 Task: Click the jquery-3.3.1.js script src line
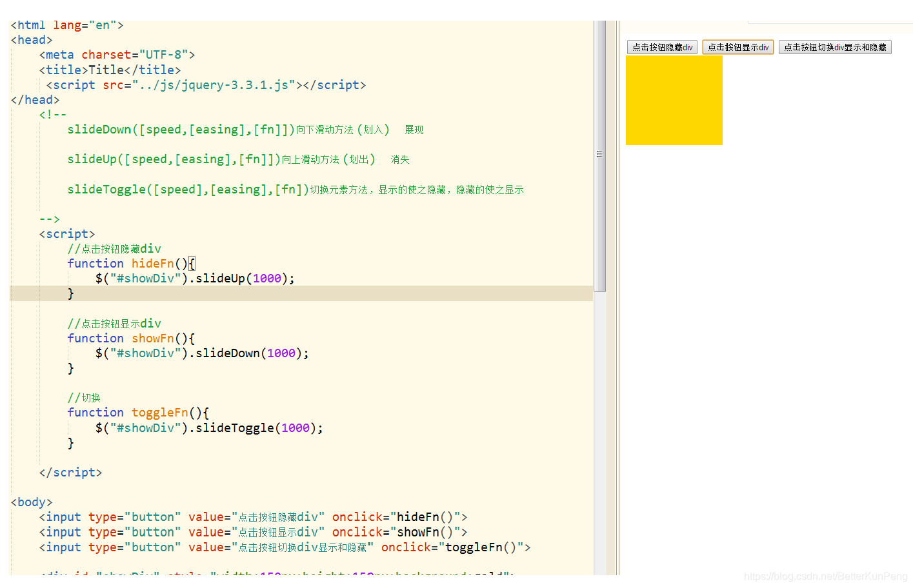(206, 85)
